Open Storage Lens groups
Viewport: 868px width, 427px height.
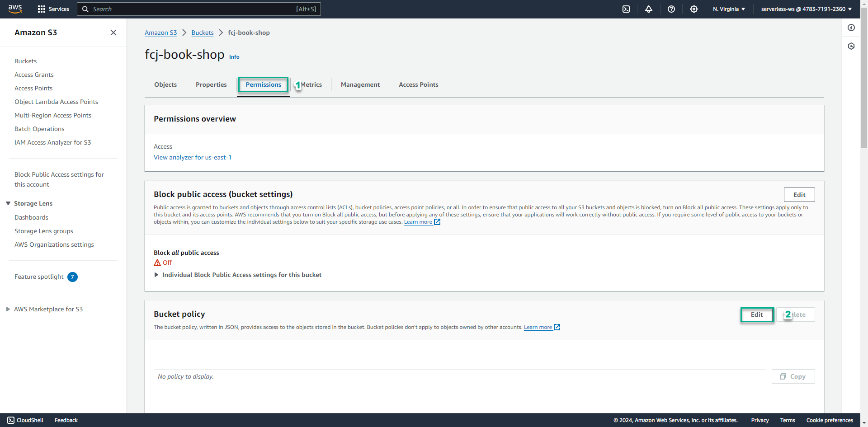coord(44,231)
